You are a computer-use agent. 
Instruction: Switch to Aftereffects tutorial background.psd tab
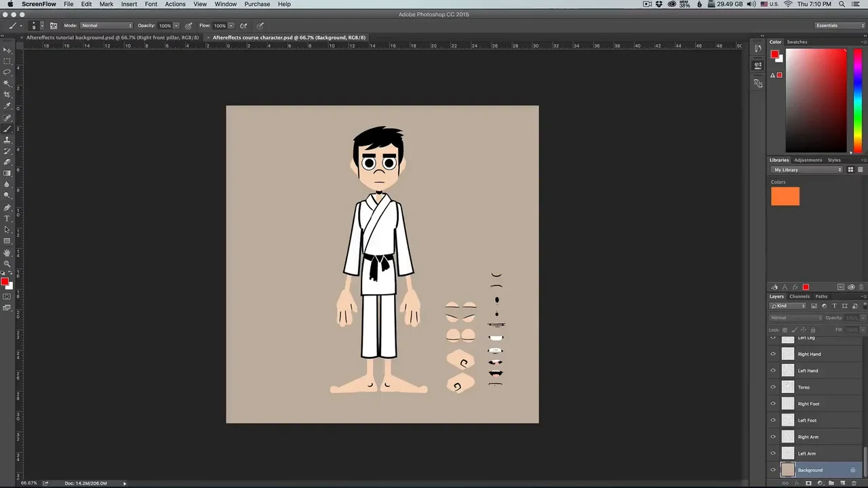click(x=112, y=38)
